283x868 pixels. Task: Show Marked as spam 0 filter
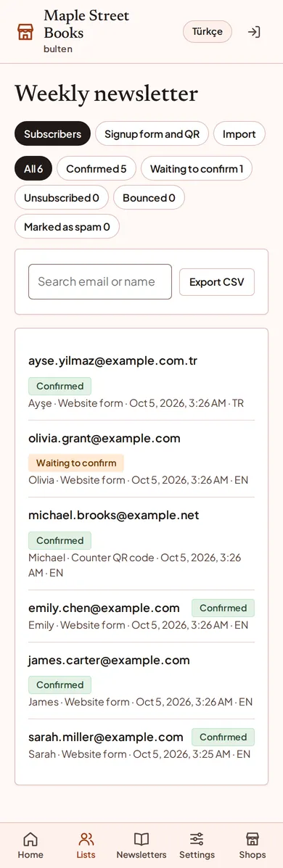67,226
